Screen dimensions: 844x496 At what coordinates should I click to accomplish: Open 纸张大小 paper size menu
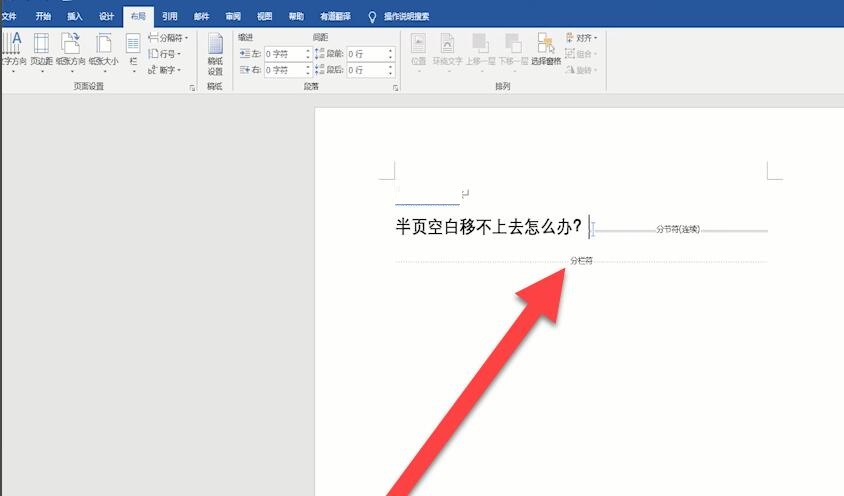103,52
